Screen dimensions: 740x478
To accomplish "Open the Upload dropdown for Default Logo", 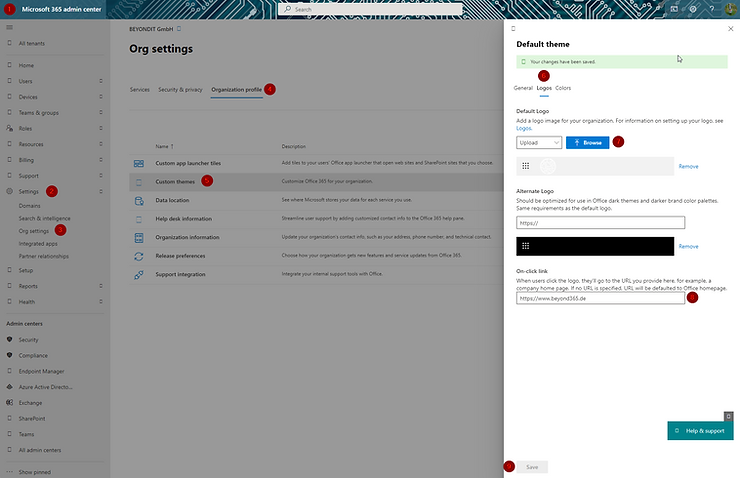I will (x=539, y=143).
